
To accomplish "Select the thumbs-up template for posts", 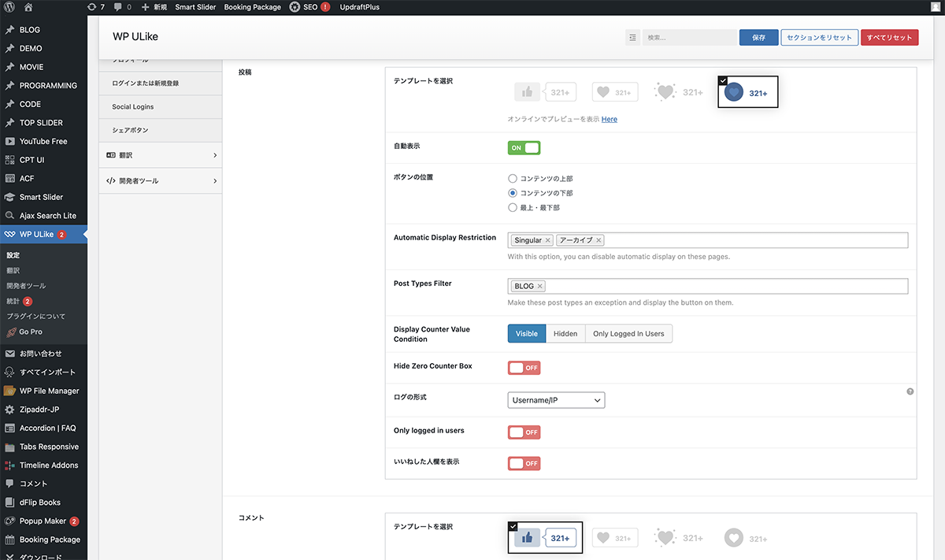I will (x=545, y=92).
